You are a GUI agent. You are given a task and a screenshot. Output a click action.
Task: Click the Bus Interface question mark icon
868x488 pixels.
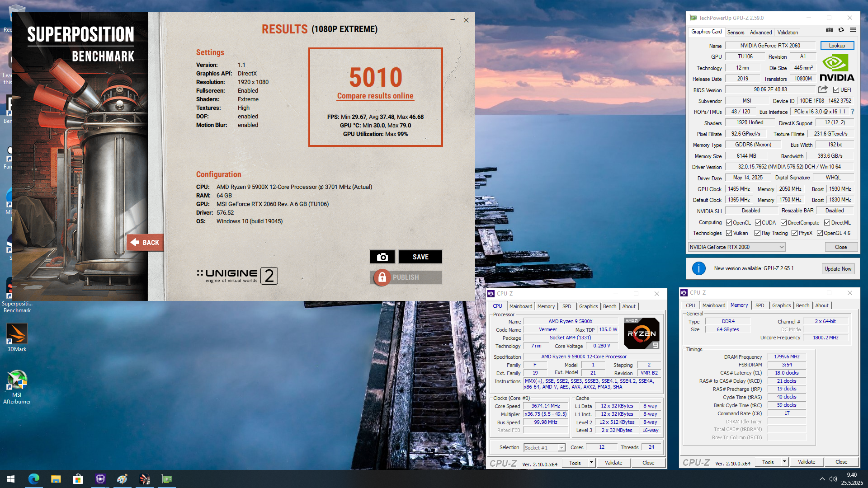click(x=853, y=112)
